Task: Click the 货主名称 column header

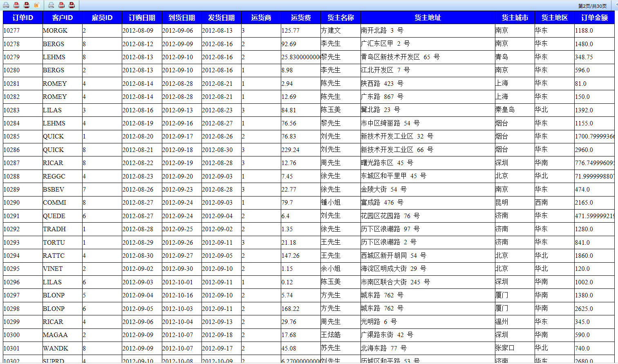Action: click(x=340, y=18)
